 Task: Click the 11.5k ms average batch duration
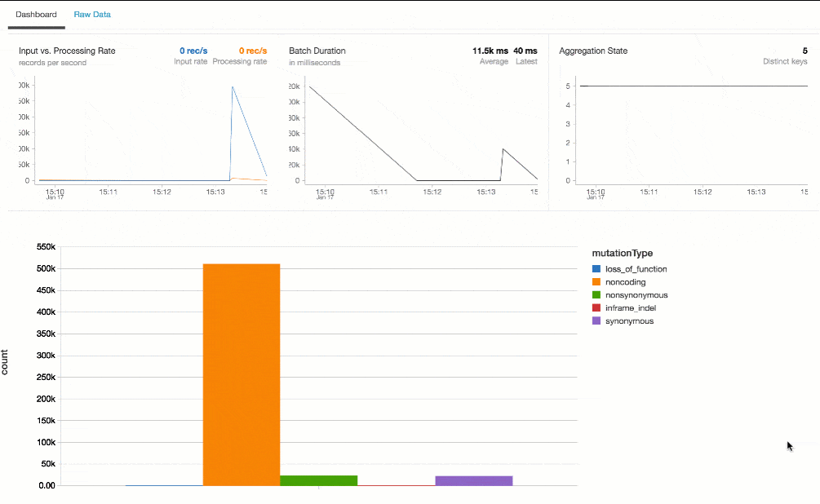[490, 51]
